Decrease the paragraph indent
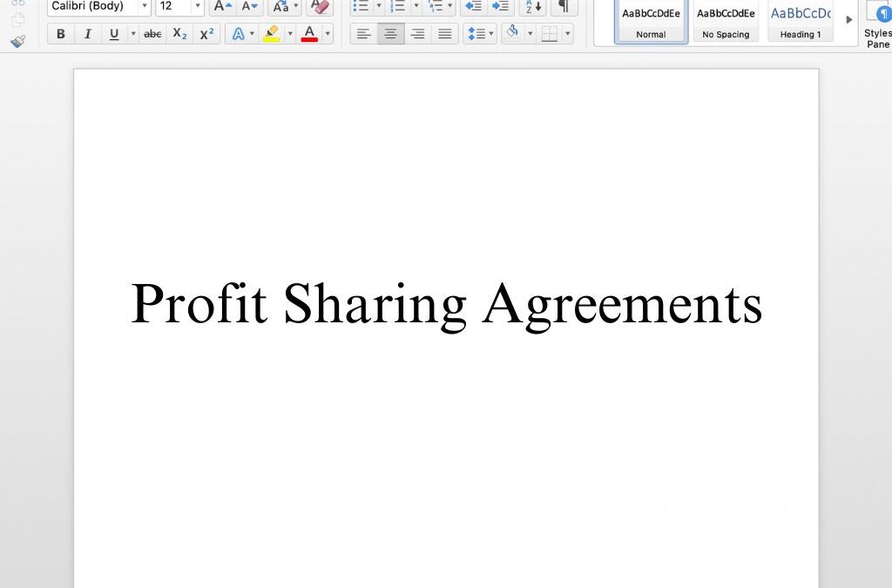This screenshot has height=588, width=892. tap(473, 7)
